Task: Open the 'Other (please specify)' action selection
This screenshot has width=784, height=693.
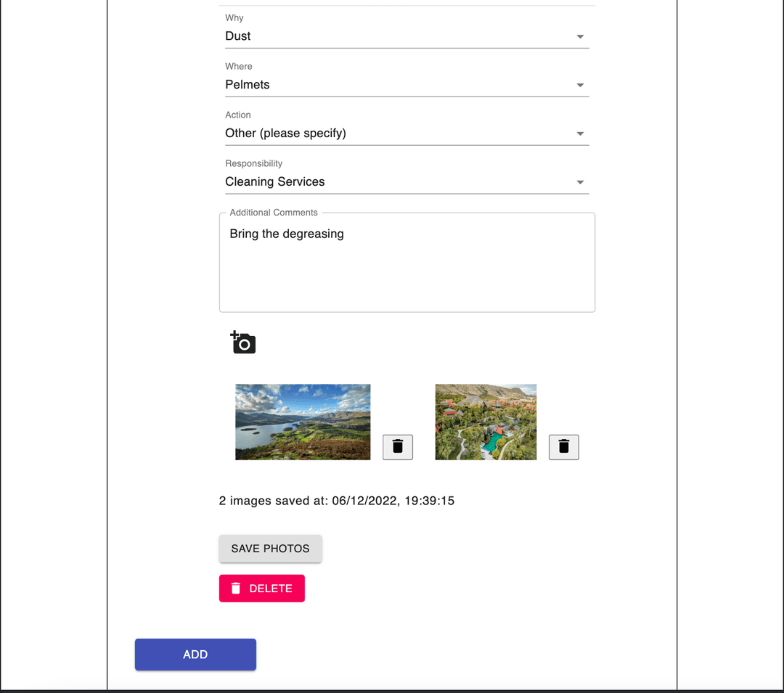Action: [x=285, y=133]
